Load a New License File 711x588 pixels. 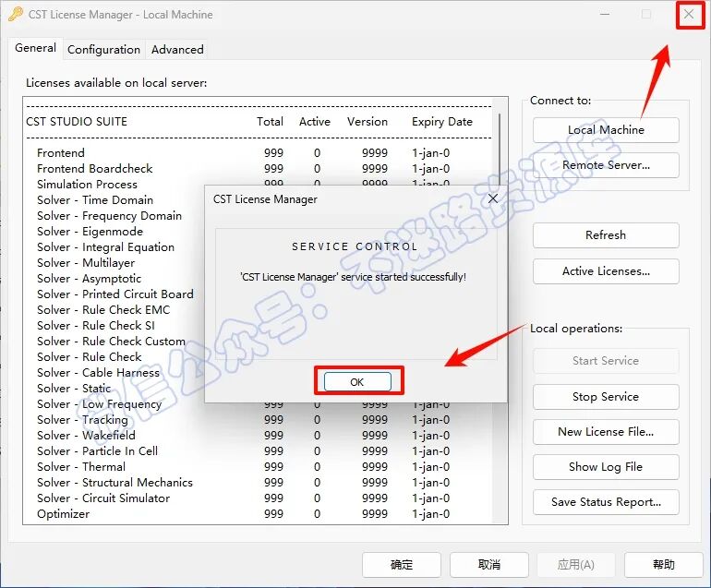[x=606, y=432]
